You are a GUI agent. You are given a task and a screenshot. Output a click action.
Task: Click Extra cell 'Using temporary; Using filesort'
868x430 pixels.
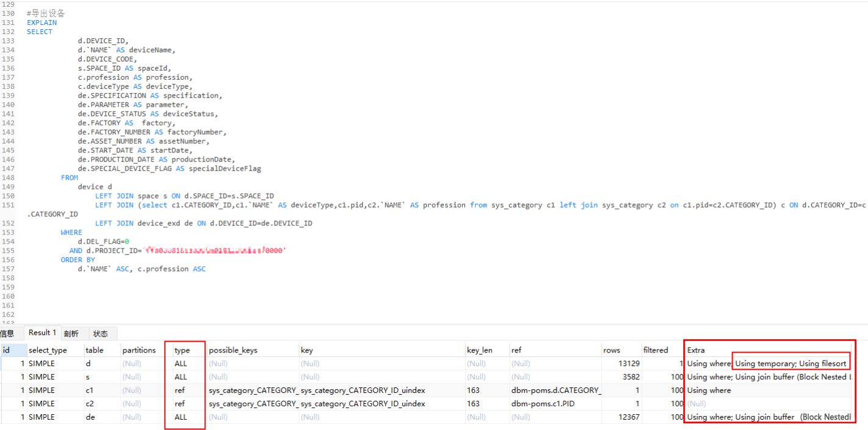tap(791, 364)
